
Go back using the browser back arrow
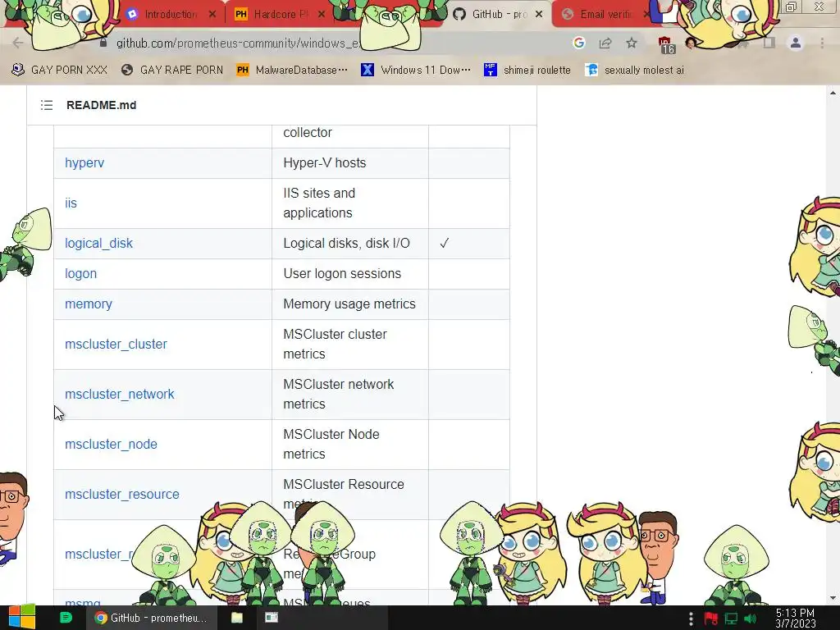coord(18,43)
